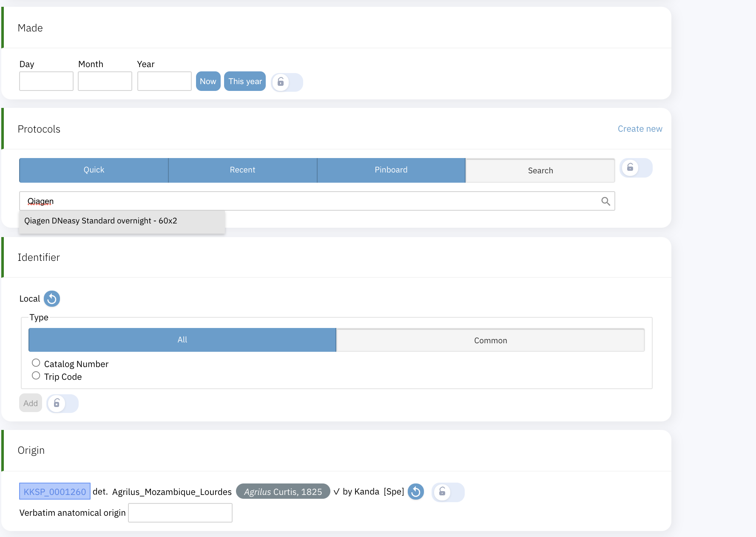Viewport: 756px width, 537px height.
Task: Click the Add identifier button
Action: pyautogui.click(x=31, y=403)
